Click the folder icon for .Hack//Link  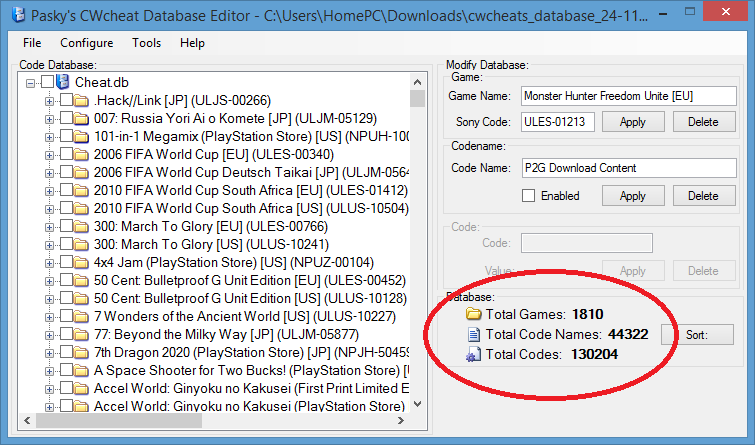pos(82,100)
